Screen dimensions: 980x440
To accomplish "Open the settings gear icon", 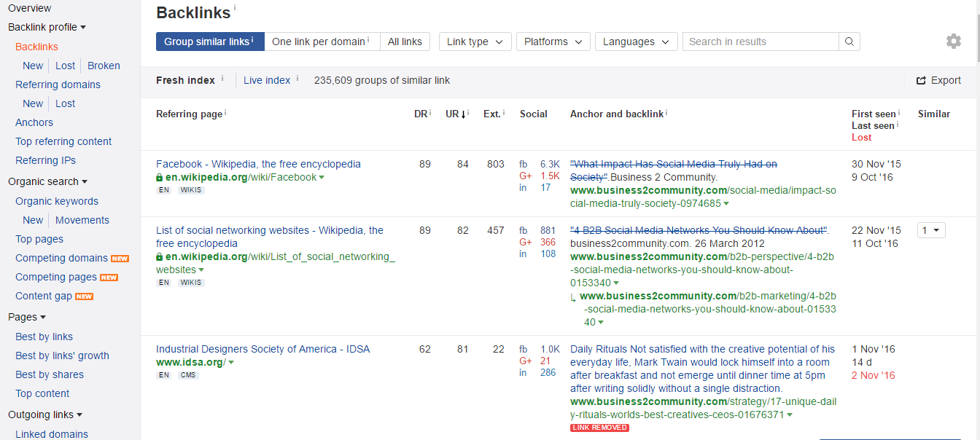I will (x=954, y=42).
